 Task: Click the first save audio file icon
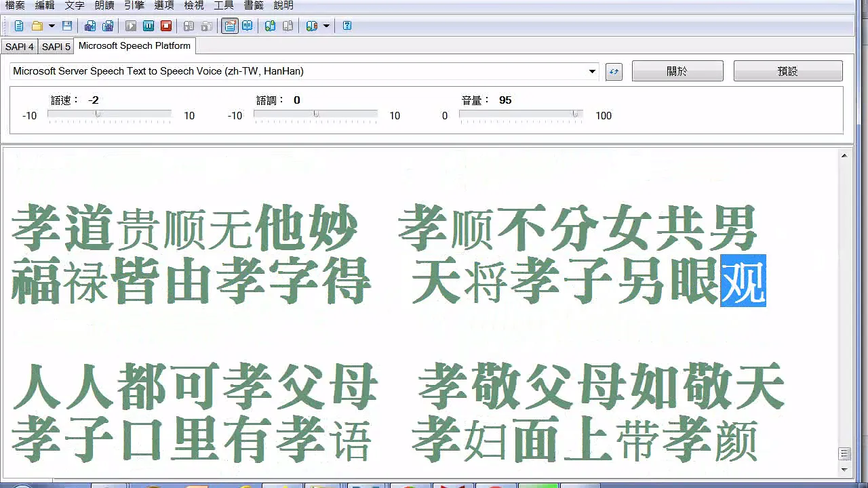pos(90,26)
